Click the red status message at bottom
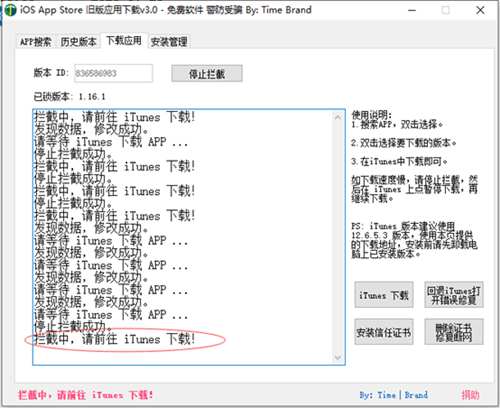Screen dimensions: 500x408 (85, 395)
